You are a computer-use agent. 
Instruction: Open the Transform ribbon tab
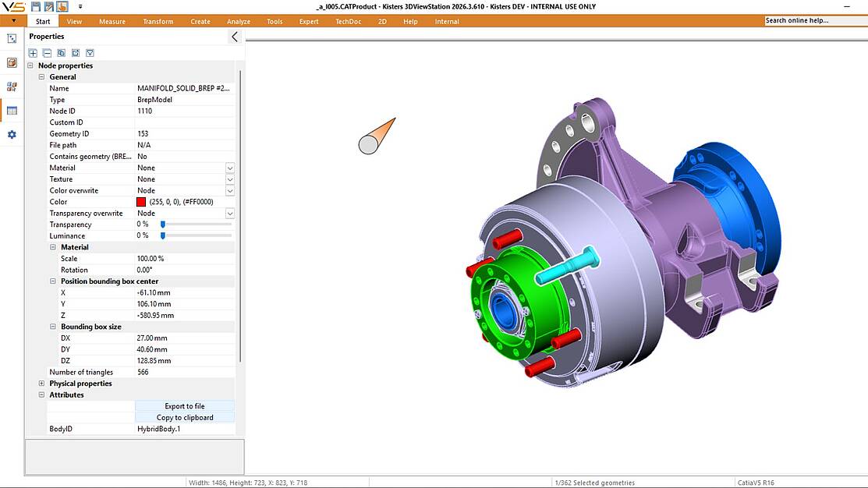click(x=158, y=22)
